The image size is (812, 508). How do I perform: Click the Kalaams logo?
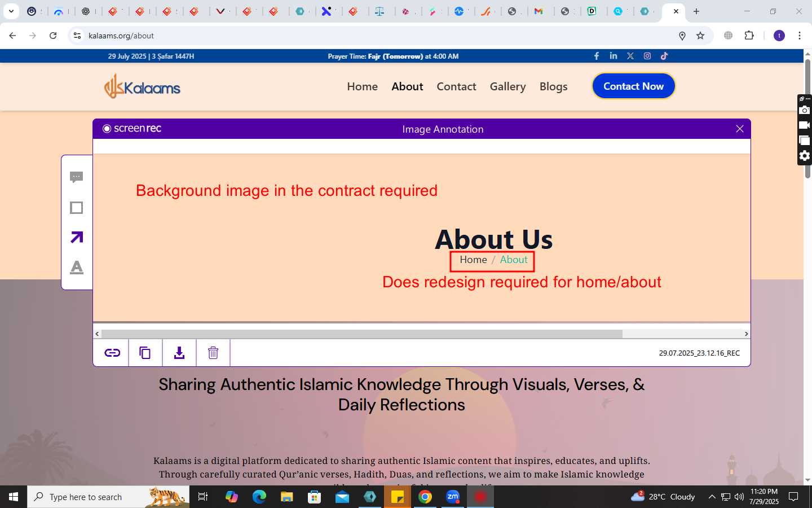tap(142, 86)
